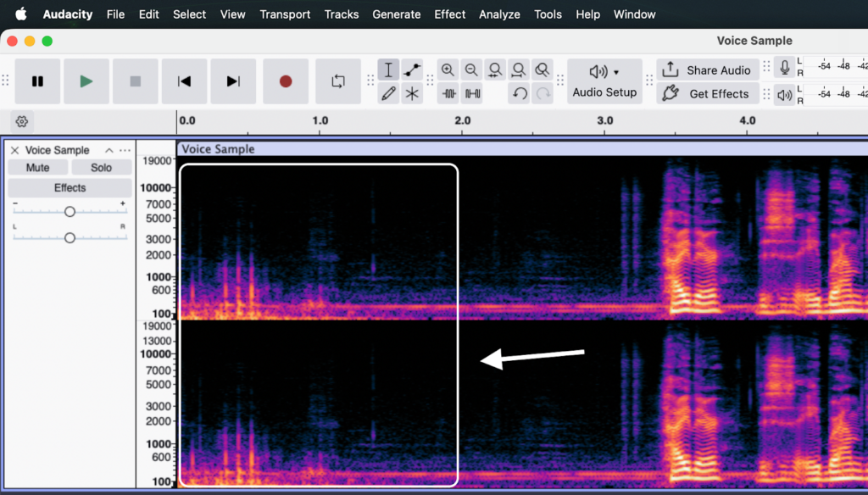Click the track gain slider handle
The height and width of the screenshot is (495, 868).
pyautogui.click(x=70, y=211)
